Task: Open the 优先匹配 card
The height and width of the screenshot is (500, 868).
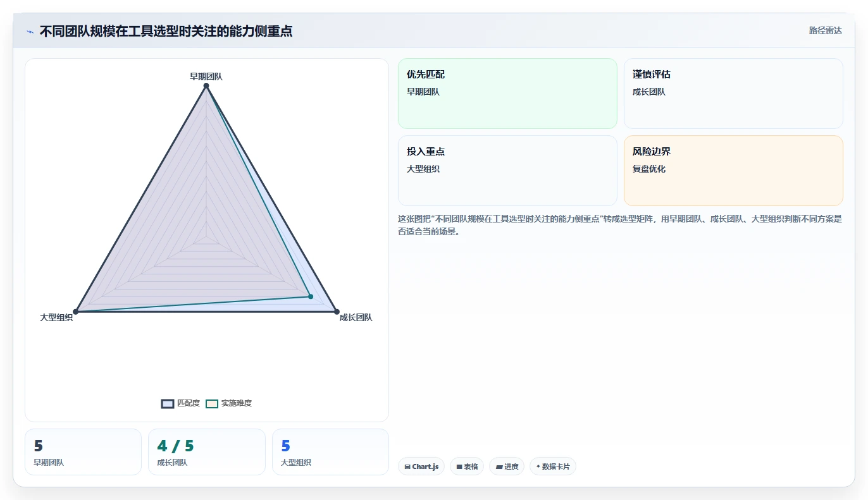Action: click(x=507, y=94)
